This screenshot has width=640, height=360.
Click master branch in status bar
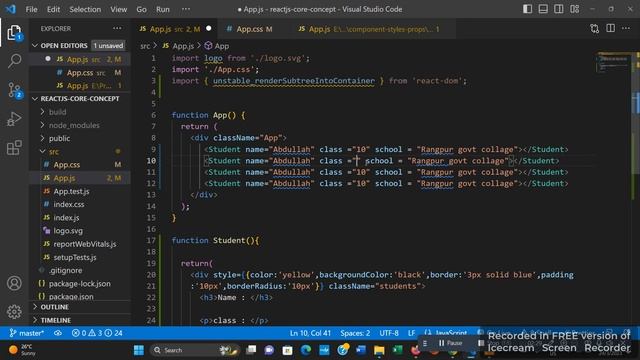pyautogui.click(x=27, y=333)
